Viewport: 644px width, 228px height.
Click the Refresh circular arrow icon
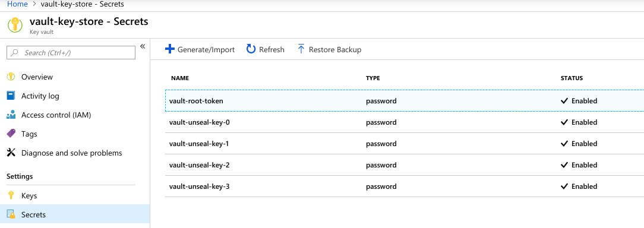point(251,49)
